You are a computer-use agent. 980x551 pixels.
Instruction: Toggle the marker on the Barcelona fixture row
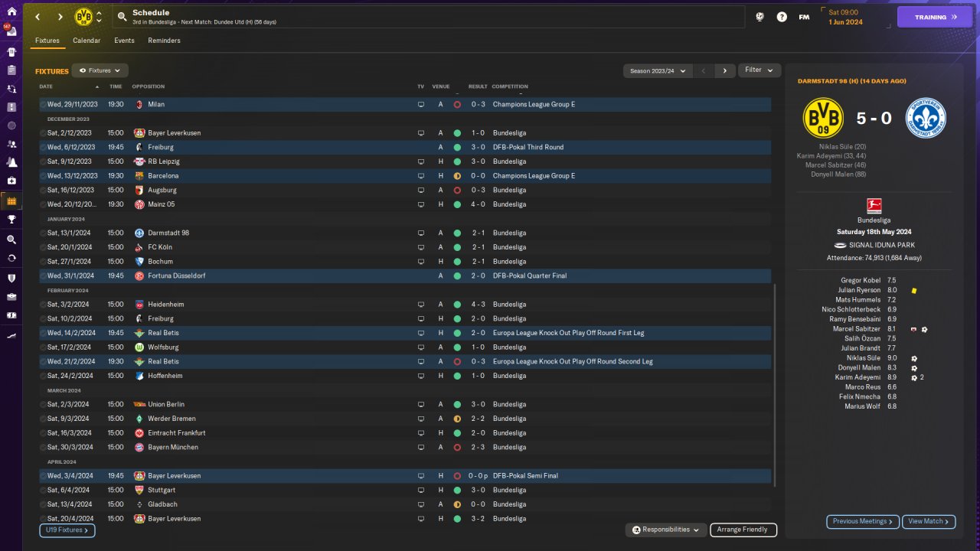(x=43, y=175)
